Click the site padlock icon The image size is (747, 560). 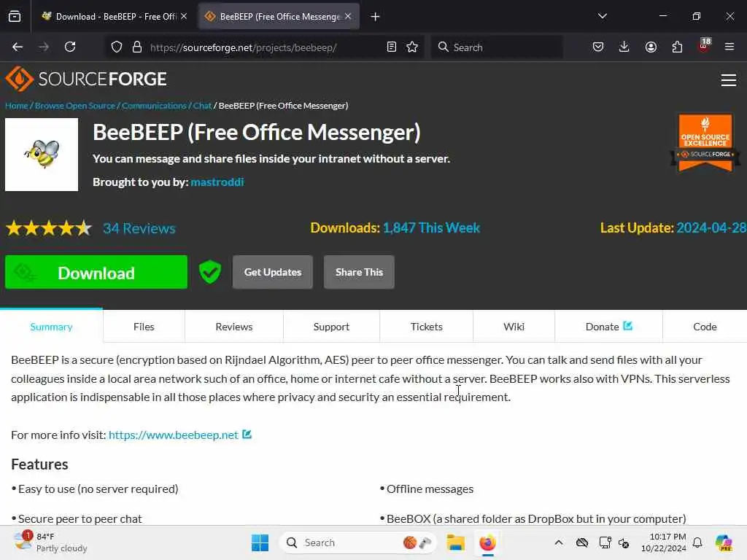click(x=137, y=47)
